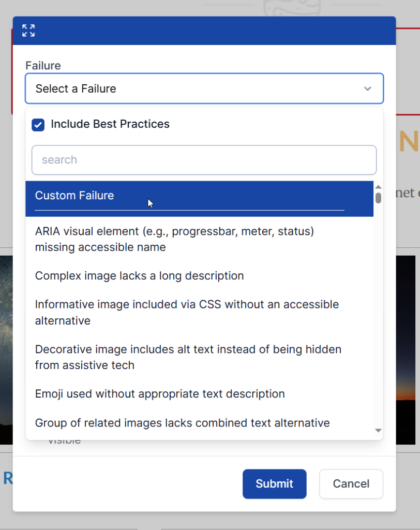Select the Informative image via CSS option

pos(186,312)
